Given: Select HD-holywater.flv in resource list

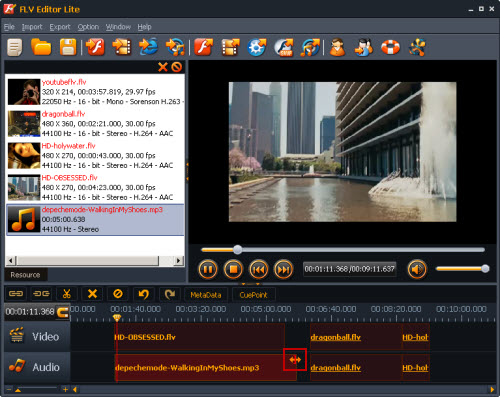Looking at the screenshot, I should click(95, 155).
